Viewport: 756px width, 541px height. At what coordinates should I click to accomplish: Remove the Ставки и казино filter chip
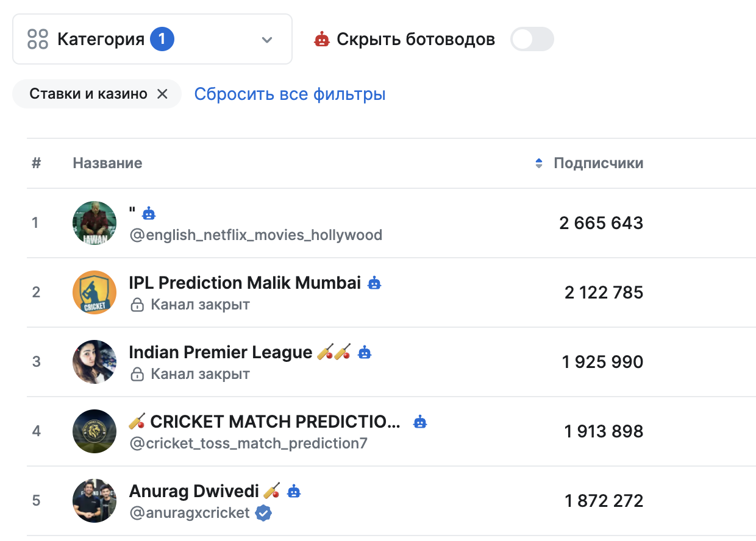click(x=162, y=94)
